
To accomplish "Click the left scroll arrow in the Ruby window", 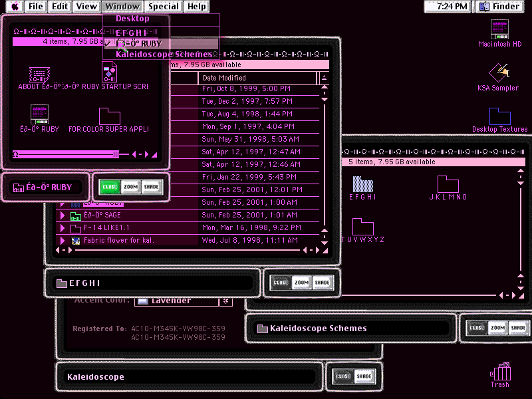I will click(134, 155).
